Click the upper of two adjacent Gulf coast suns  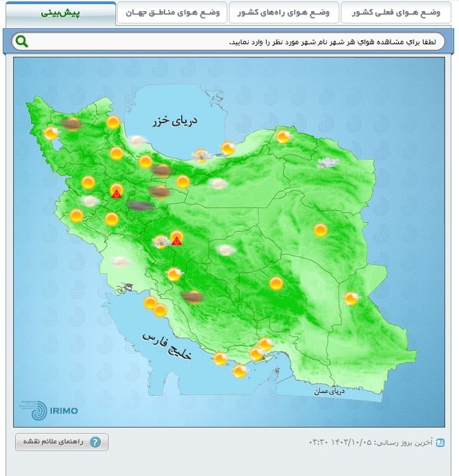click(150, 302)
